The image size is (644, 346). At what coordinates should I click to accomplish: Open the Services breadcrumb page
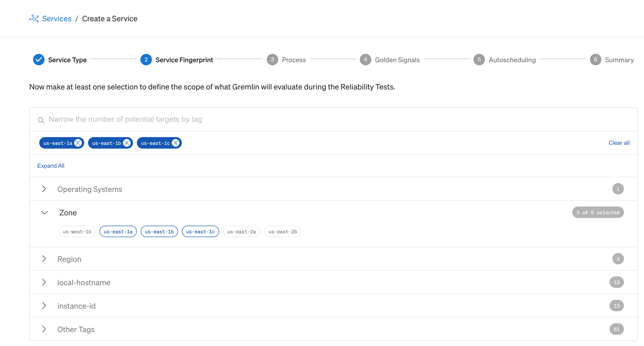tap(56, 18)
